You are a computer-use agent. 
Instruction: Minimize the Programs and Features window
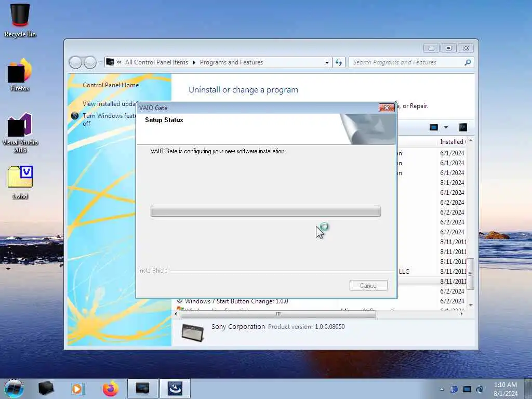(431, 48)
